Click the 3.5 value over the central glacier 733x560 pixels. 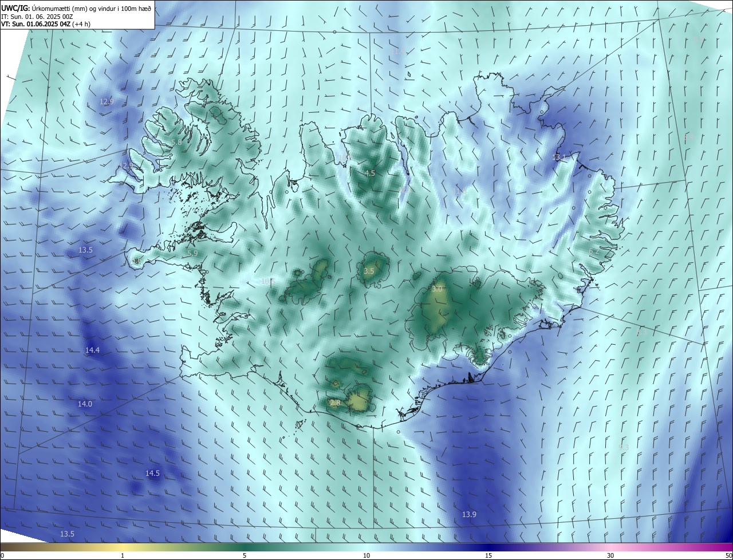pos(369,271)
